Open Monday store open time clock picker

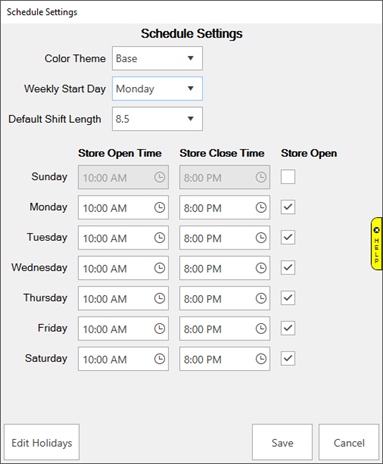point(160,207)
